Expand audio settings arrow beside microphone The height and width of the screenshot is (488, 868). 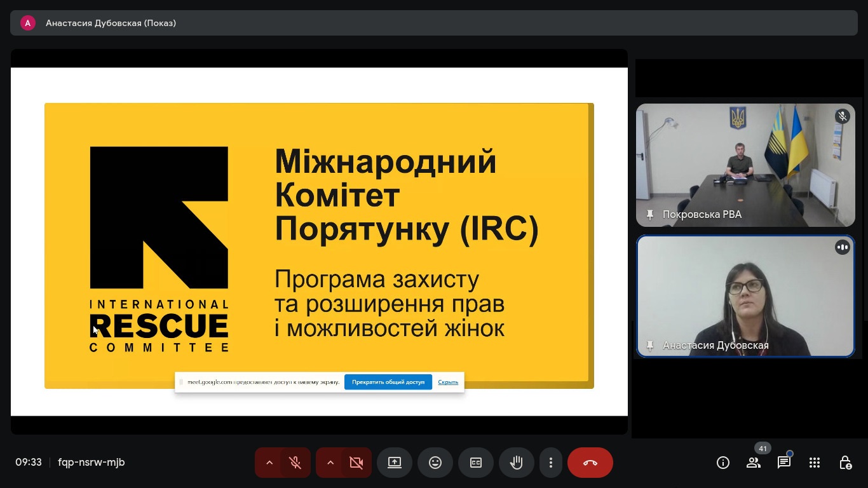(x=269, y=463)
